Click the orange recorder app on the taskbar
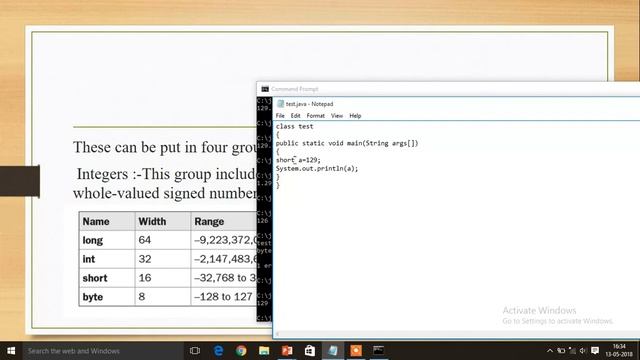The image size is (640, 360). click(356, 351)
